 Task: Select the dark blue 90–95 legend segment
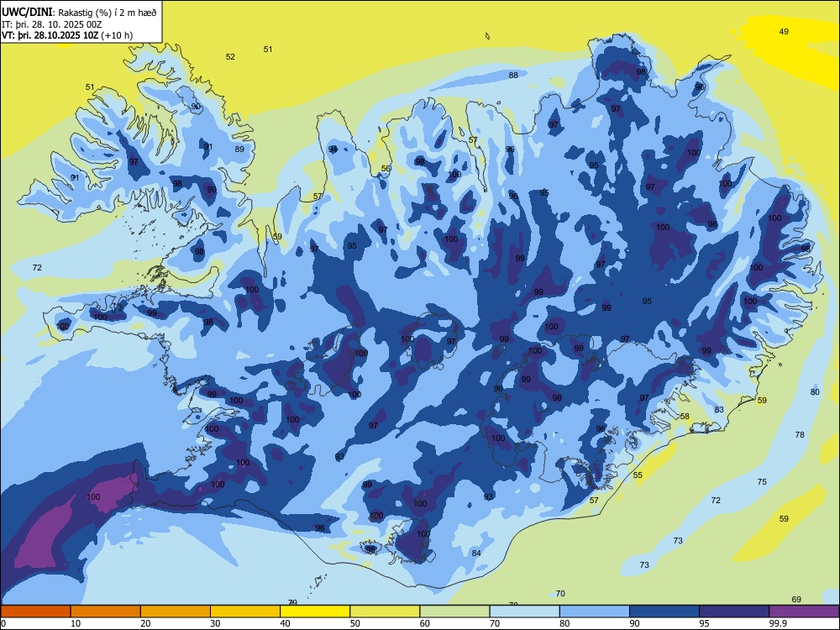[x=664, y=612]
